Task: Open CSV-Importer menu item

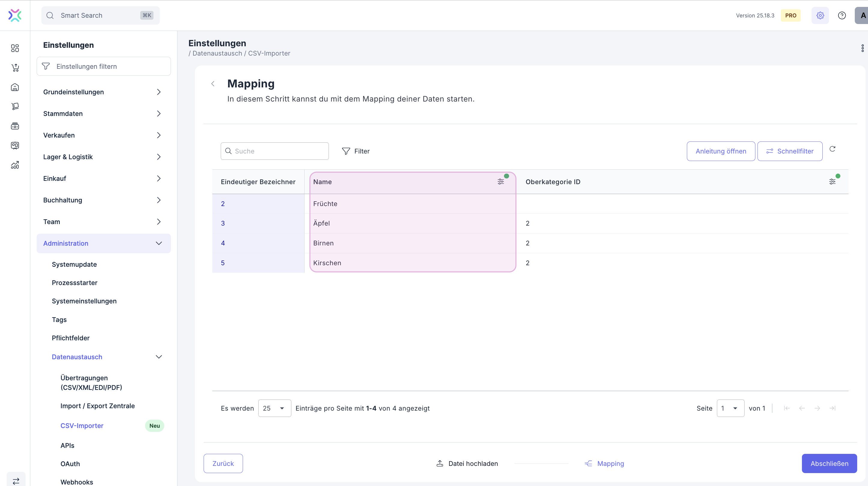Action: pos(82,426)
